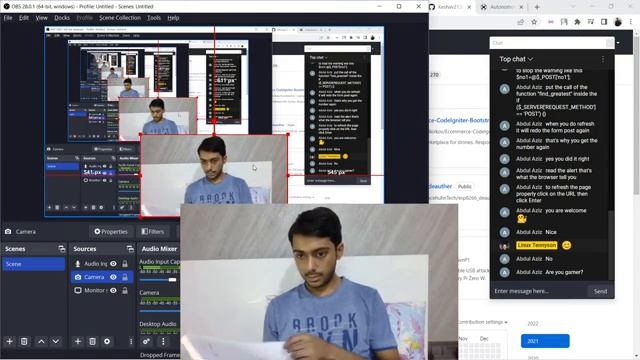The height and width of the screenshot is (360, 640).
Task: Click the browser share page icon
Action: [x=520, y=22]
